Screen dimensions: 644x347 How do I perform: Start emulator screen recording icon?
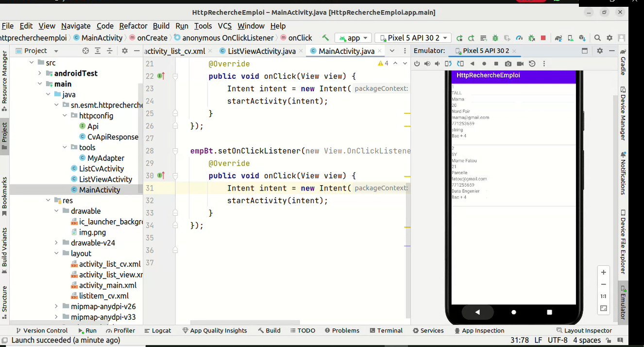(520, 64)
